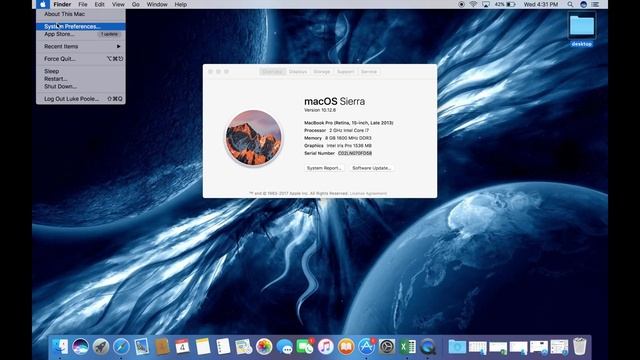The image size is (640, 360).
Task: Open the Go menu
Action: click(x=136, y=4)
